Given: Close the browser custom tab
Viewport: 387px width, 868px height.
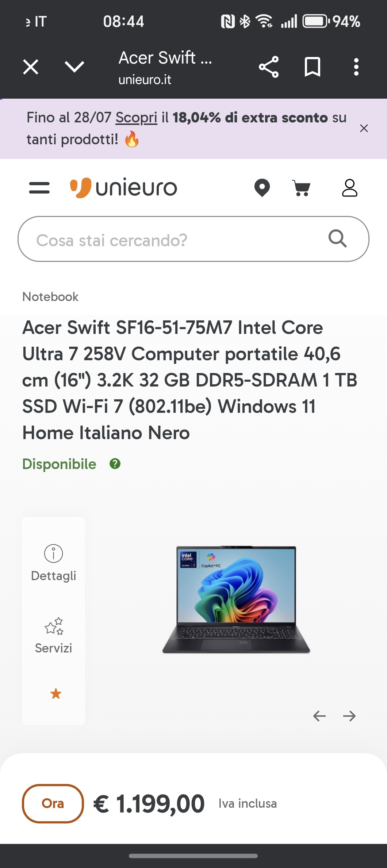Looking at the screenshot, I should pyautogui.click(x=31, y=67).
